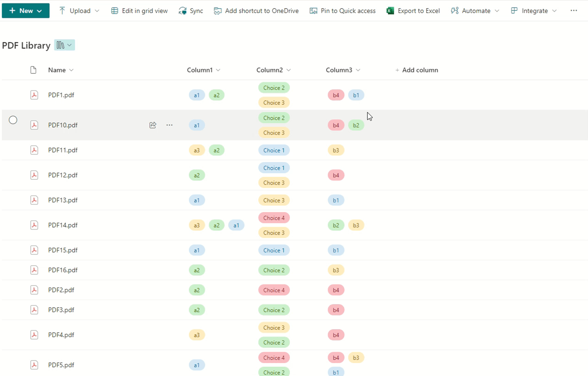This screenshot has height=376, width=588.
Task: Click the share icon on PDF10.pdf row
Action: point(153,125)
